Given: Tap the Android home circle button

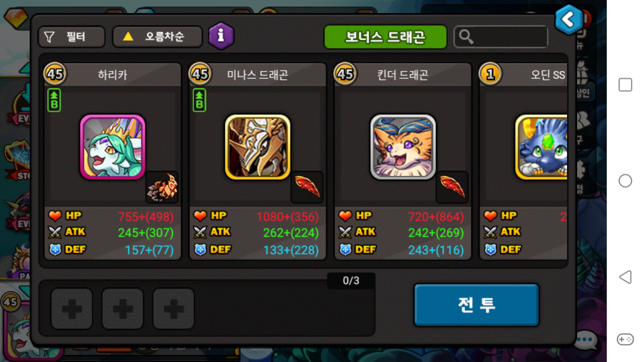Looking at the screenshot, I should (625, 180).
